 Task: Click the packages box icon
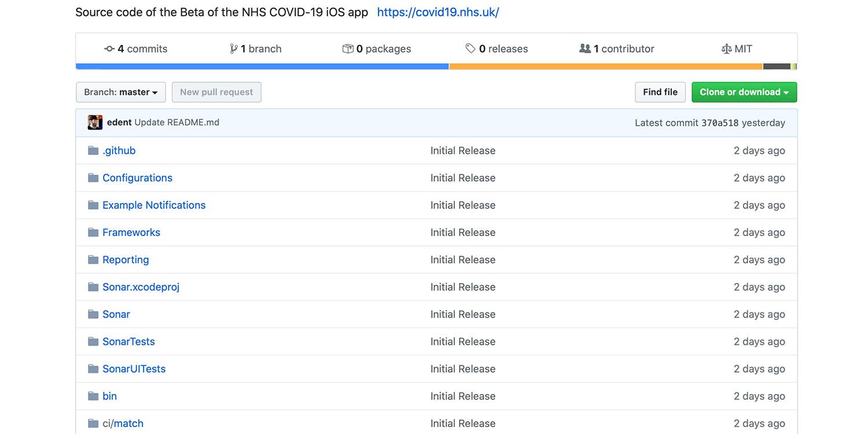coord(348,49)
